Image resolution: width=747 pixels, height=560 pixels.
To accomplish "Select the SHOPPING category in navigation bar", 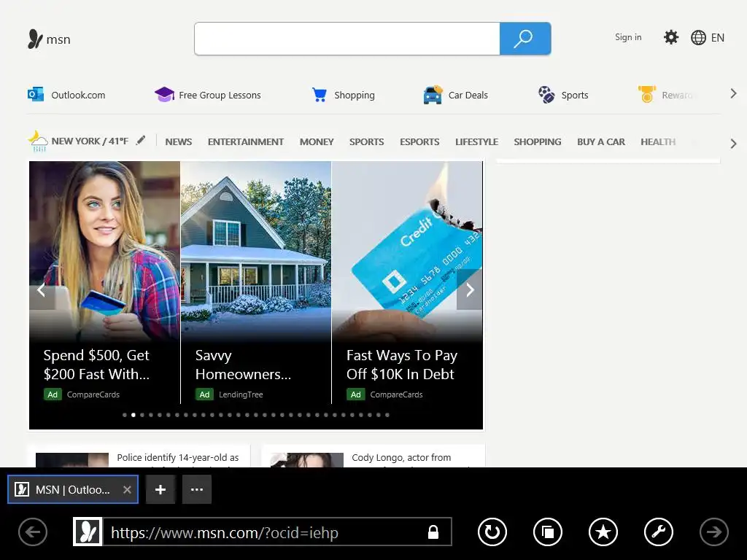I will [538, 142].
